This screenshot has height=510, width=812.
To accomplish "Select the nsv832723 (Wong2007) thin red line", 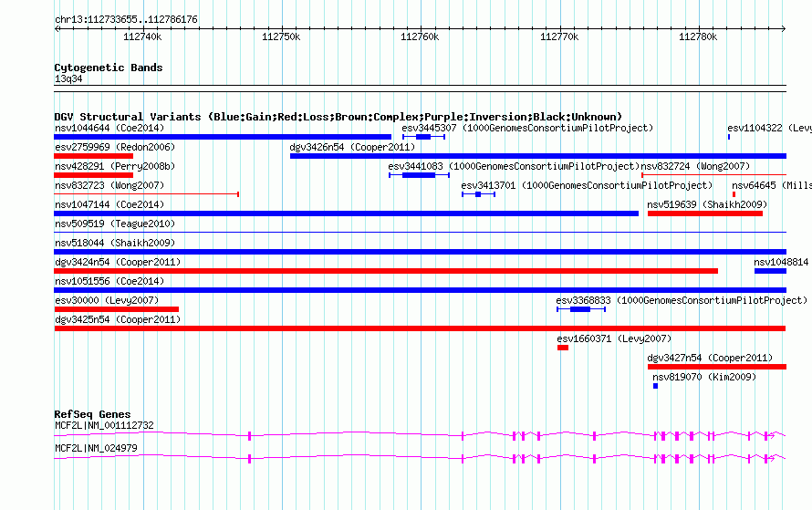I will point(147,194).
